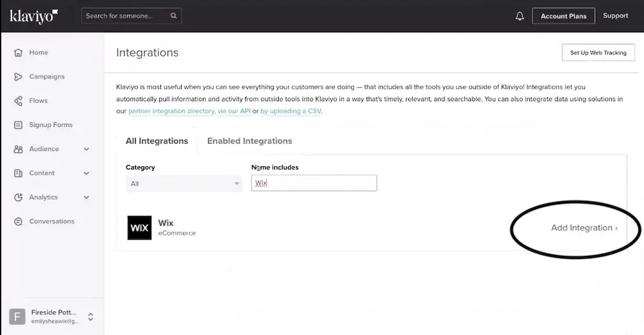Click Add Integration for Wix
Screen dimensions: 644x335
(x=583, y=228)
